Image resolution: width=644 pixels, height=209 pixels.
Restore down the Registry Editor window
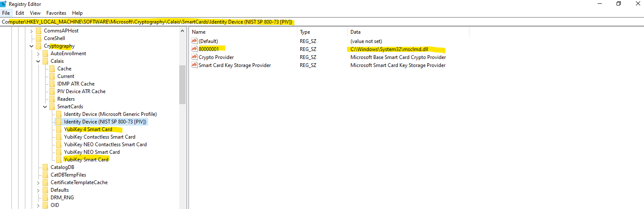619,3
